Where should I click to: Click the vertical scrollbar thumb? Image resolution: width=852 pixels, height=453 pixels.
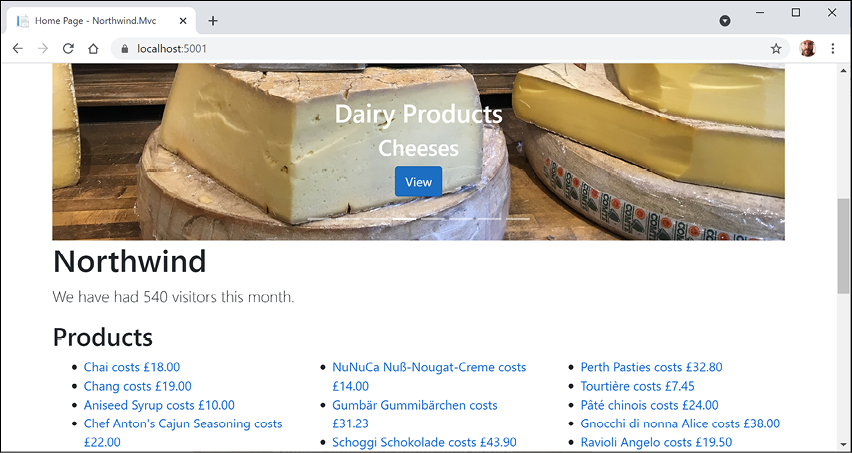(x=844, y=246)
